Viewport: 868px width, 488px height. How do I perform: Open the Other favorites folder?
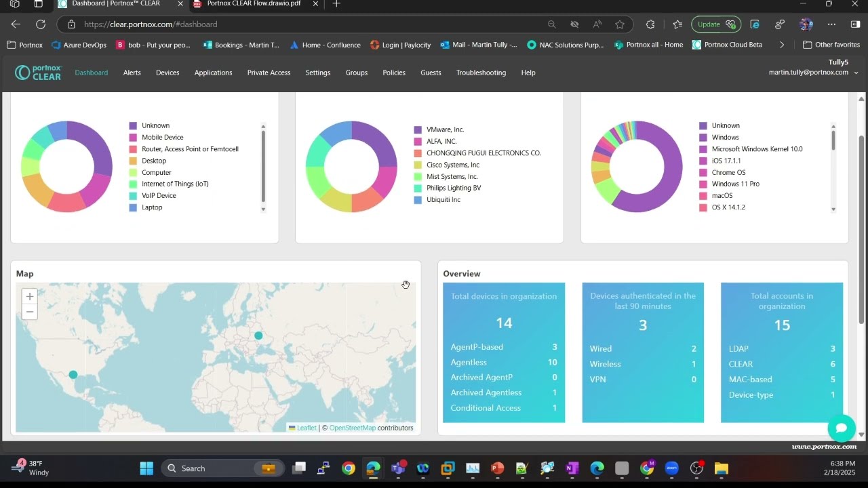[x=831, y=45]
